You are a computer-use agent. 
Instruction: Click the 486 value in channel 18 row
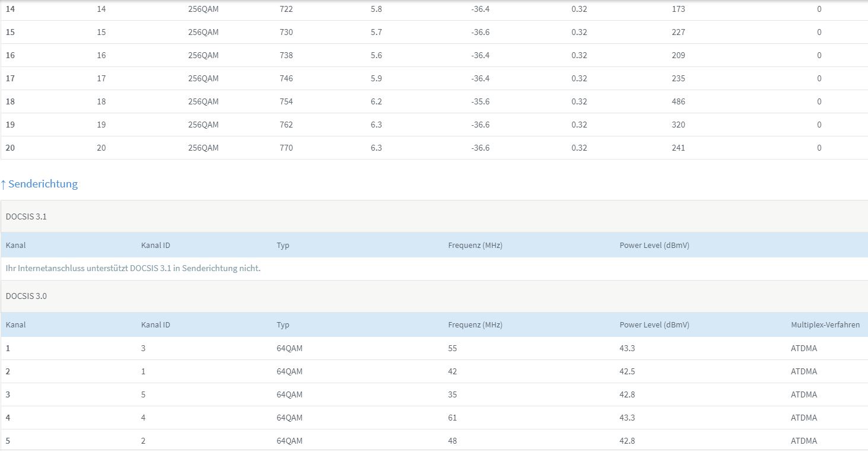point(678,101)
